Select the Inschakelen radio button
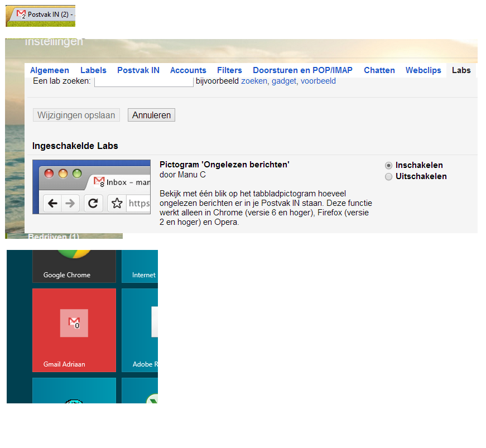The image size is (486, 448). click(388, 166)
